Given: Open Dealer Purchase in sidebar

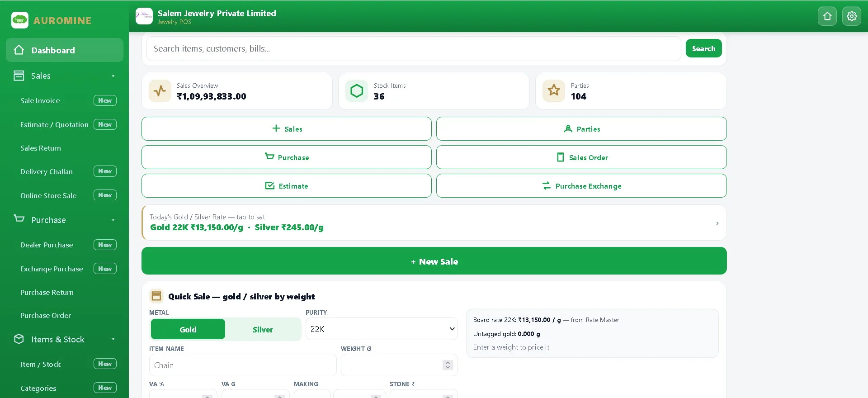Looking at the screenshot, I should (x=47, y=245).
